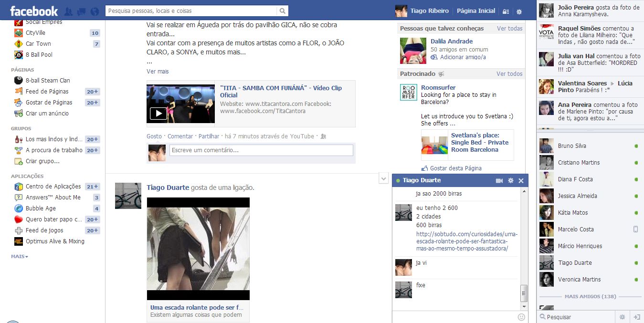Image resolution: width=644 pixels, height=323 pixels.
Task: Go to Página Inicial
Action: (475, 11)
